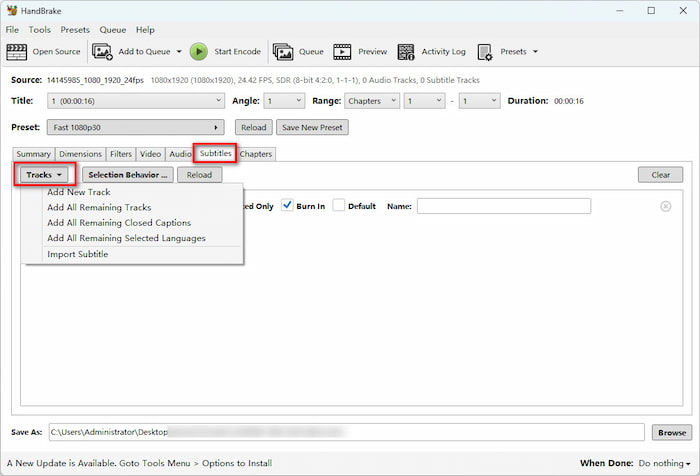This screenshot has height=476, width=700.
Task: Switch to the Audio tab
Action: [x=179, y=154]
